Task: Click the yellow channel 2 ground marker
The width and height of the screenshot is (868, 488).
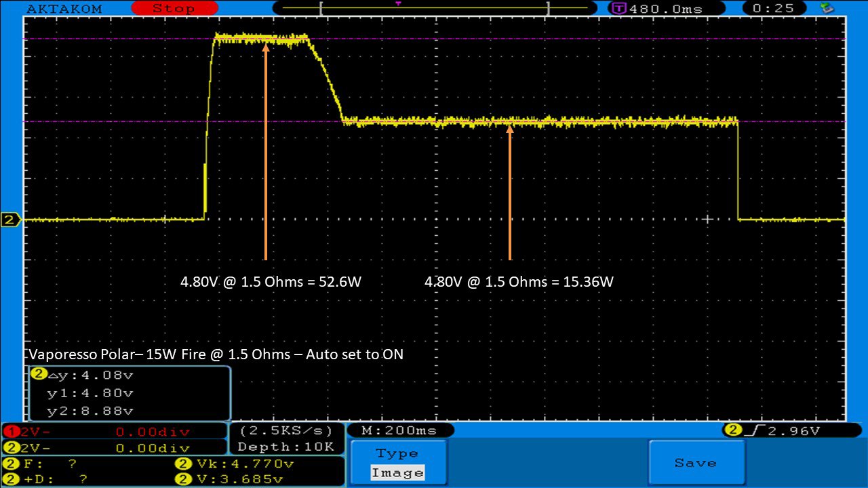Action: click(x=11, y=220)
